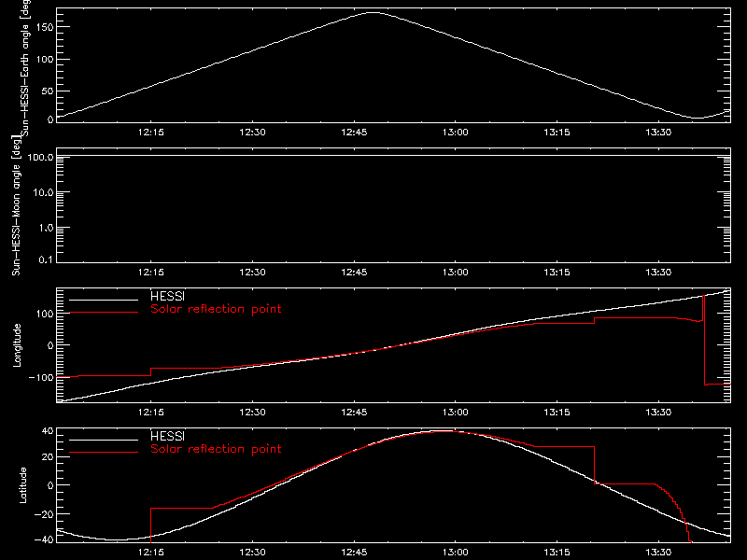Image resolution: width=747 pixels, height=560 pixels.
Task: Click the 20 tick label in the Latitude plot
Action: pyautogui.click(x=48, y=457)
